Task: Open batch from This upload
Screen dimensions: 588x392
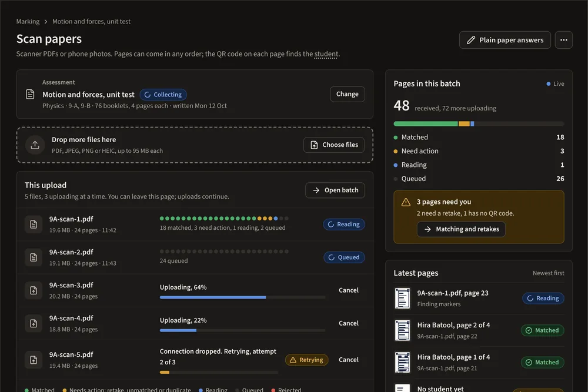Action: [335, 190]
